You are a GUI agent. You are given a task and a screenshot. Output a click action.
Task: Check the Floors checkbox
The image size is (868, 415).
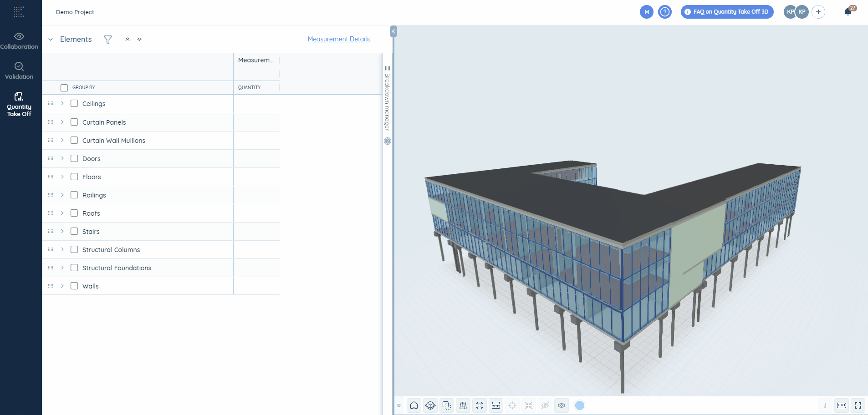pyautogui.click(x=74, y=177)
